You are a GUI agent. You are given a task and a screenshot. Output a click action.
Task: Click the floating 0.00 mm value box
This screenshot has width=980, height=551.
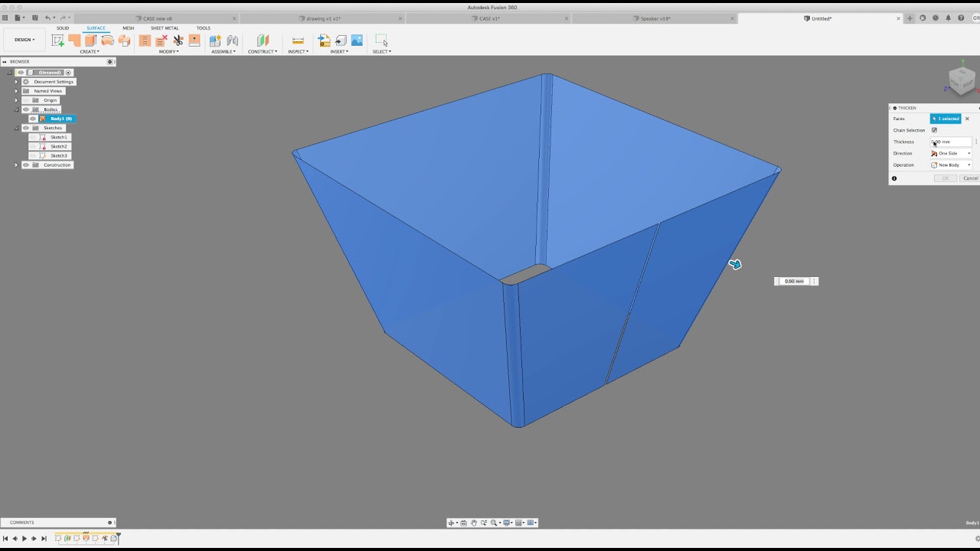pos(794,281)
